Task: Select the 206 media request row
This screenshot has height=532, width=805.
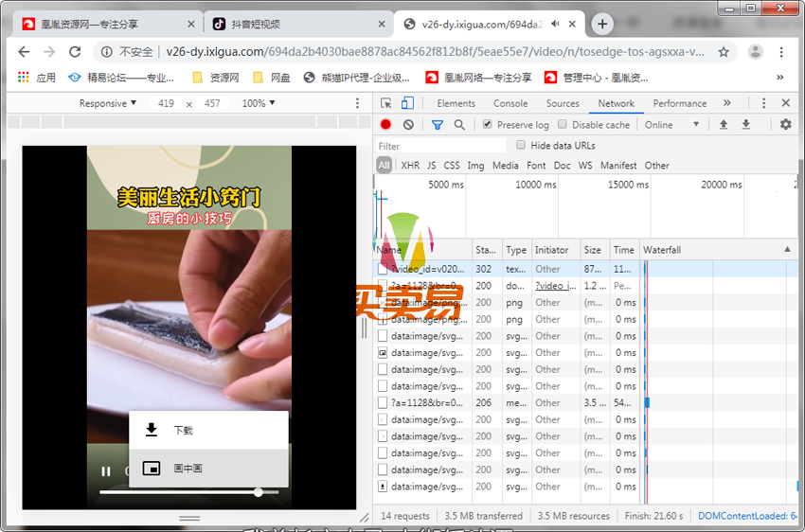Action: pyautogui.click(x=585, y=402)
